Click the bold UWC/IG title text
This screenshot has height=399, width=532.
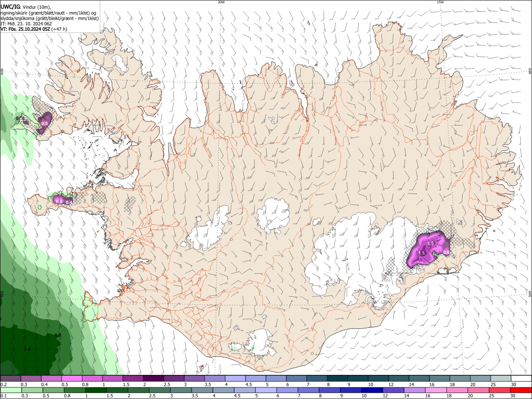point(10,6)
